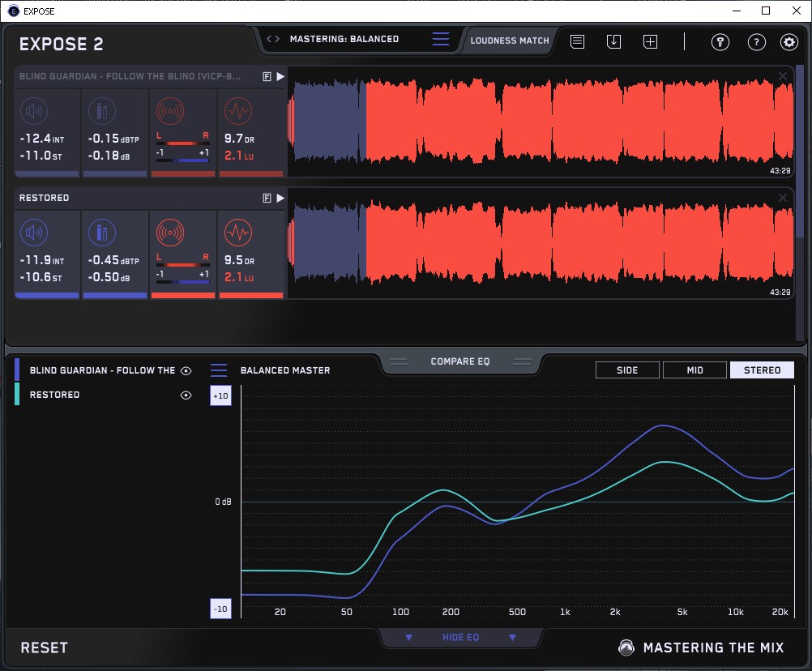Open the key license icon

720,42
